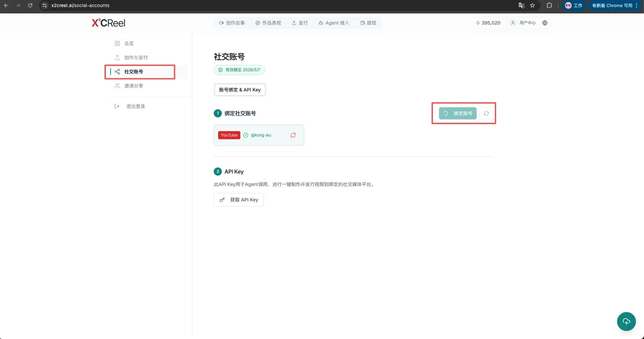This screenshot has height=339, width=644.
Task: Click 有新版 Chrome 可用 update button
Action: (x=615, y=5)
